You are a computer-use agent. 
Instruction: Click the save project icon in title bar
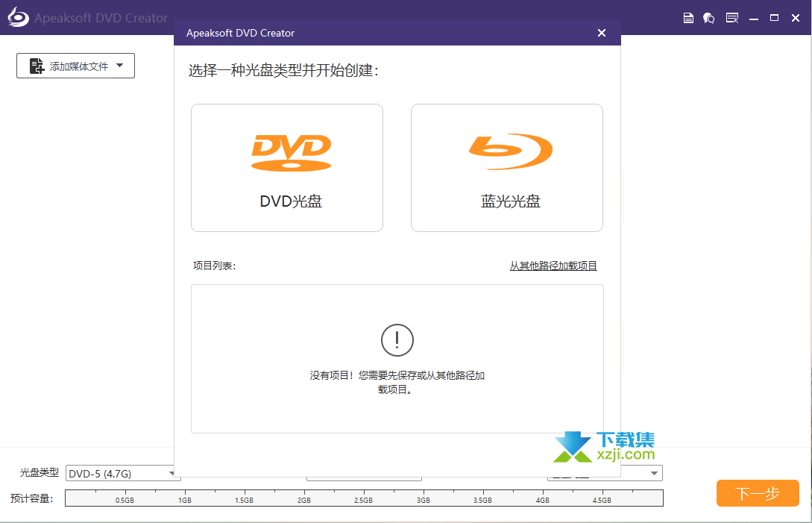click(688, 18)
